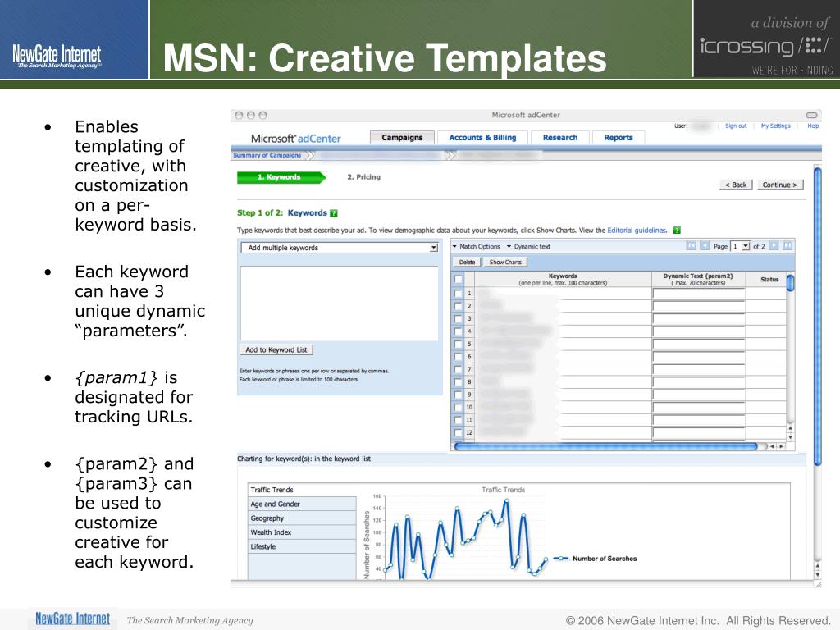Image resolution: width=840 pixels, height=630 pixels.
Task: Go to previous page of keyword list
Action: click(x=705, y=245)
